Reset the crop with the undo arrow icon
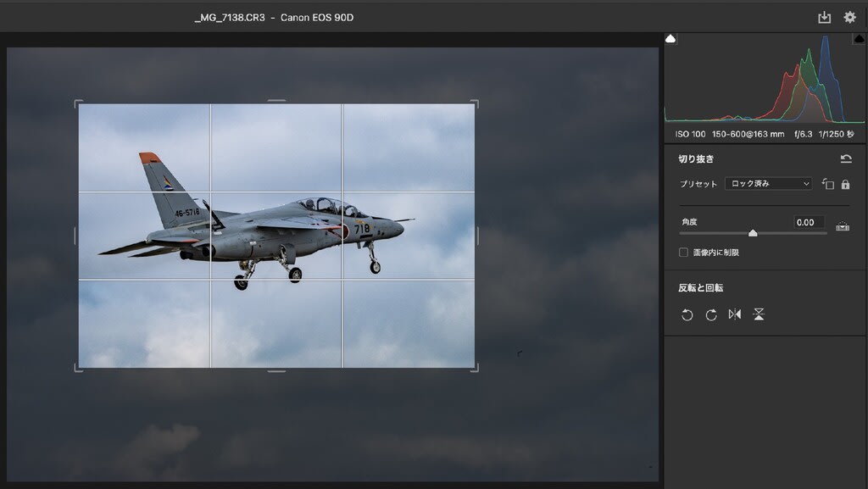Screen dimensions: 868x489 click(x=846, y=158)
